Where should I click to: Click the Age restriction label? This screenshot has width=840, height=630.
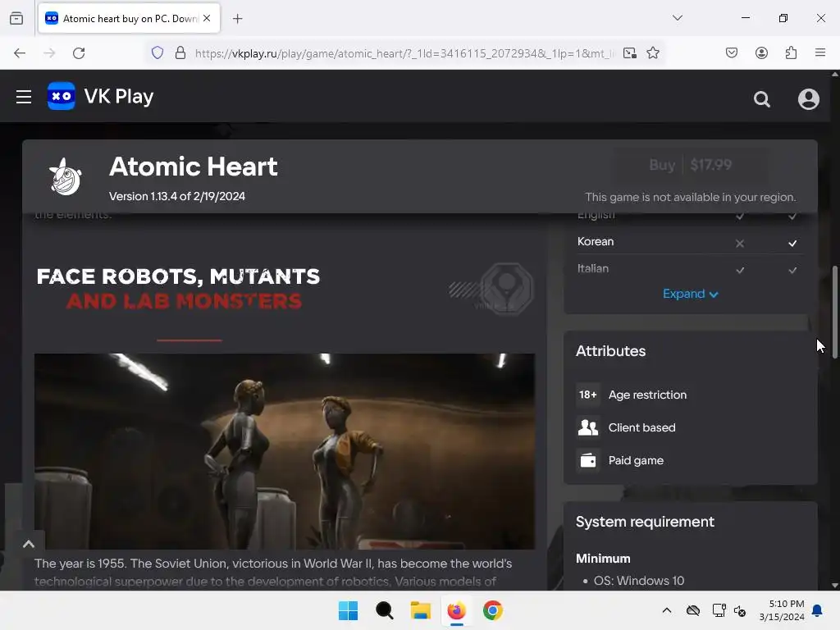click(x=647, y=395)
